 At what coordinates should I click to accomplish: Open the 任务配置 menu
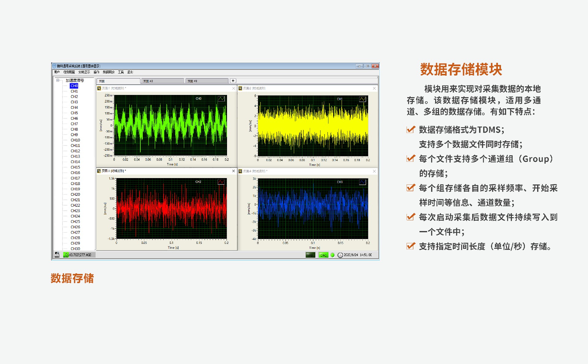click(x=69, y=72)
